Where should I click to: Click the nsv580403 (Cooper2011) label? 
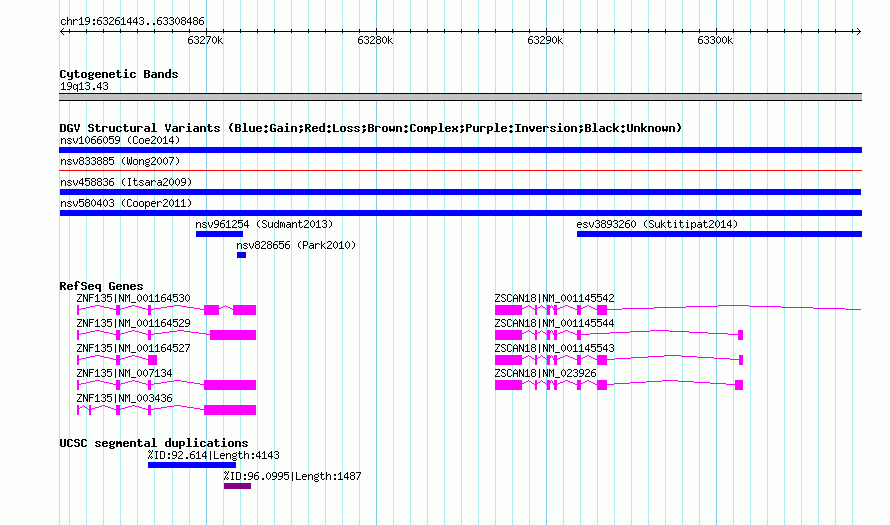pyautogui.click(x=126, y=203)
